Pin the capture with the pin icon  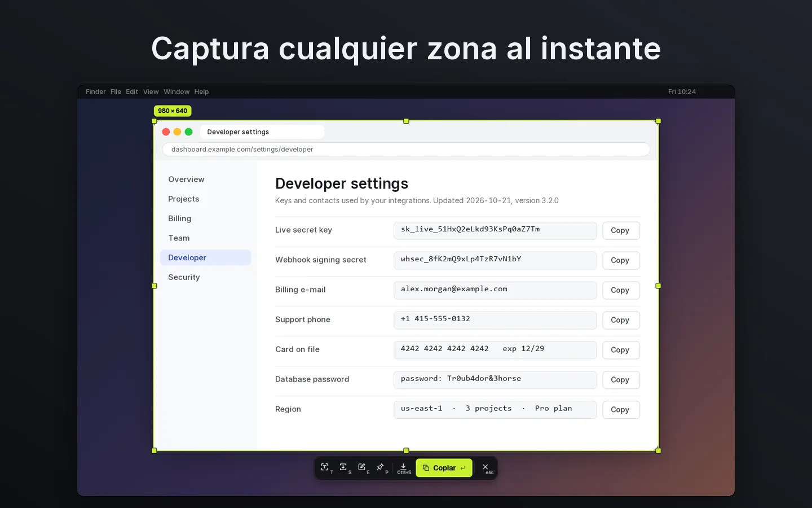pos(381,467)
